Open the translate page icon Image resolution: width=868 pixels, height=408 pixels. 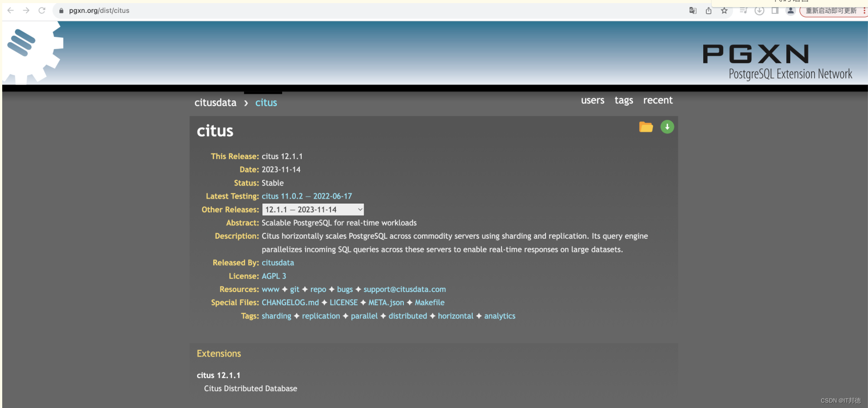[x=693, y=11]
